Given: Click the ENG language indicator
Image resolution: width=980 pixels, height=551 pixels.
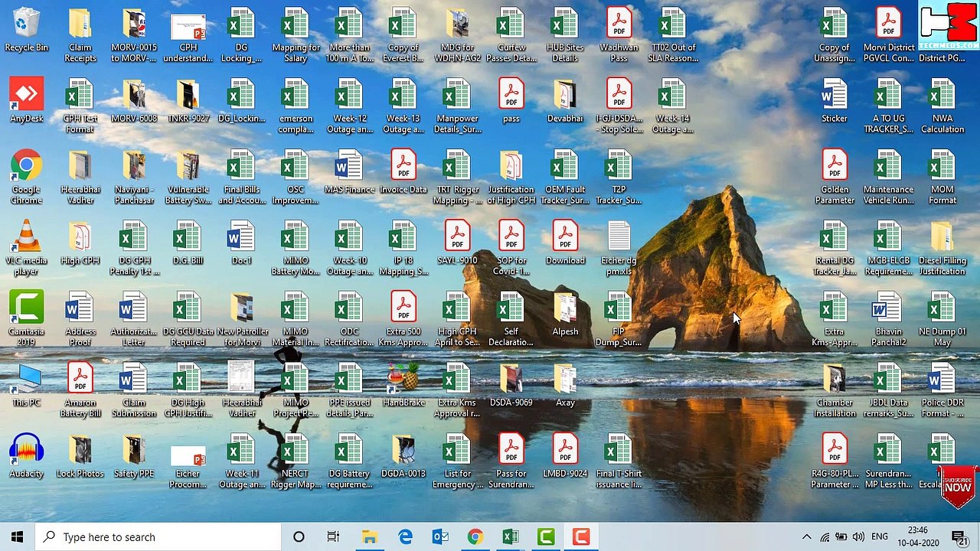Looking at the screenshot, I should tap(880, 537).
